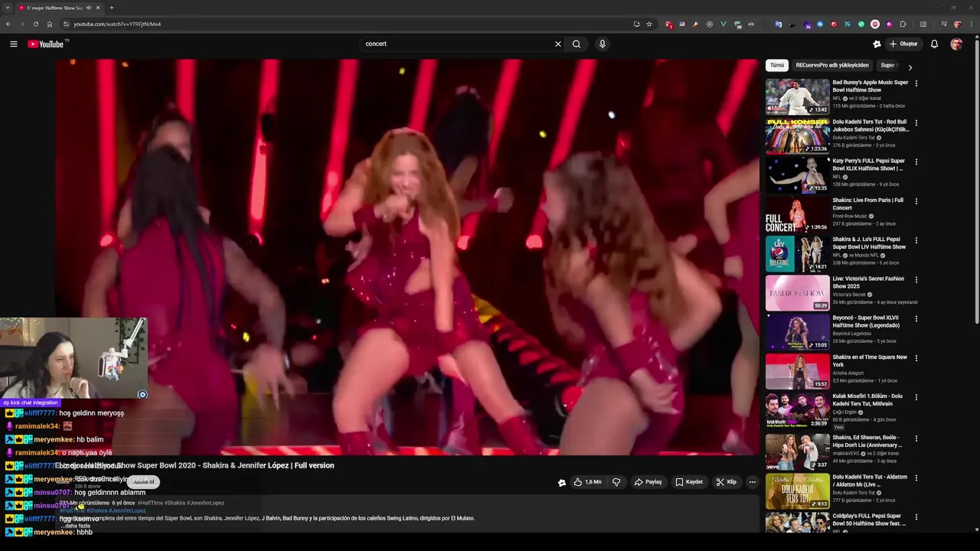Screen dimensions: 980x551
Task: Go to the YouTube home logo
Action: tap(46, 44)
